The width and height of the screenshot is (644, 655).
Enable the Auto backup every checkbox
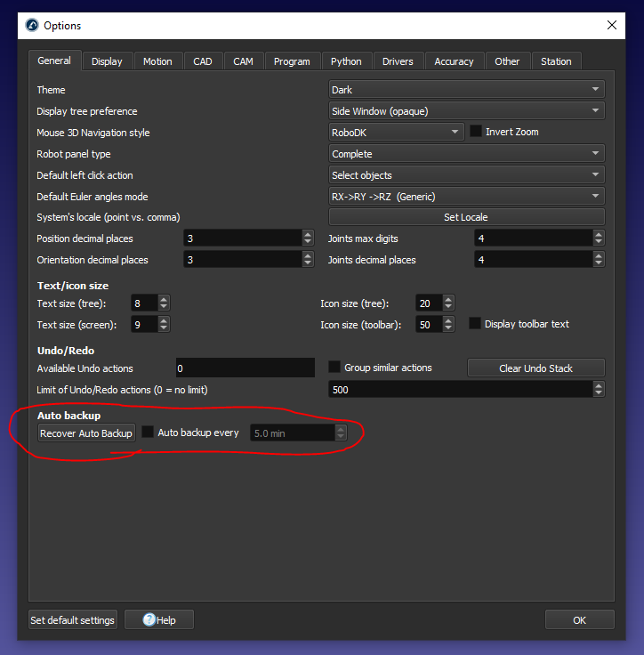click(149, 433)
